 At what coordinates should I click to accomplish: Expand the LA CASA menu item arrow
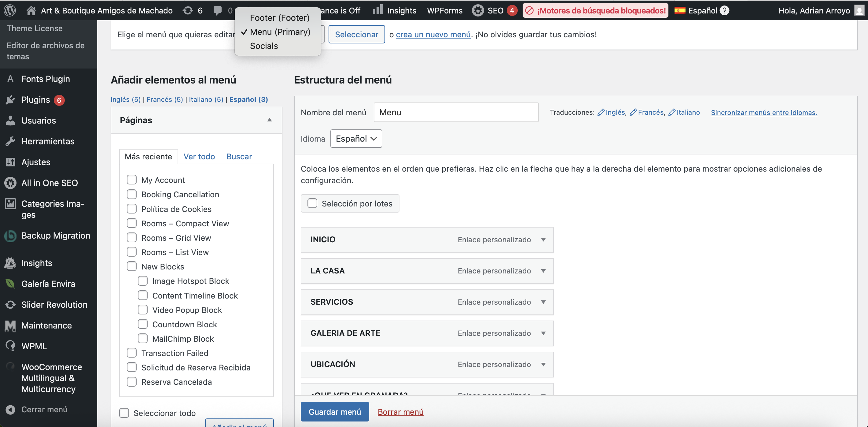click(x=543, y=271)
